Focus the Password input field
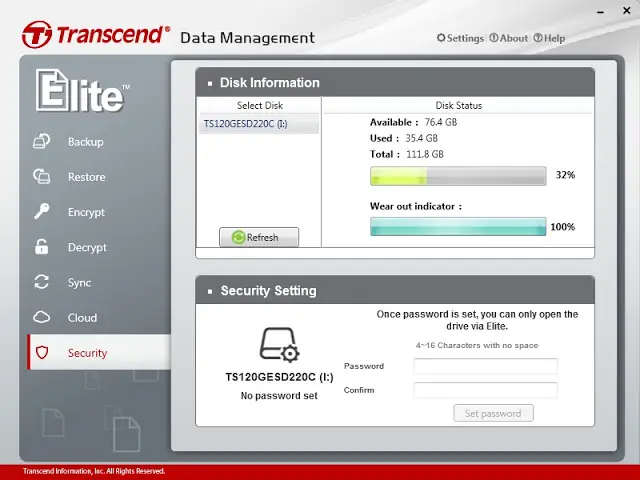This screenshot has width=640, height=480. (485, 366)
